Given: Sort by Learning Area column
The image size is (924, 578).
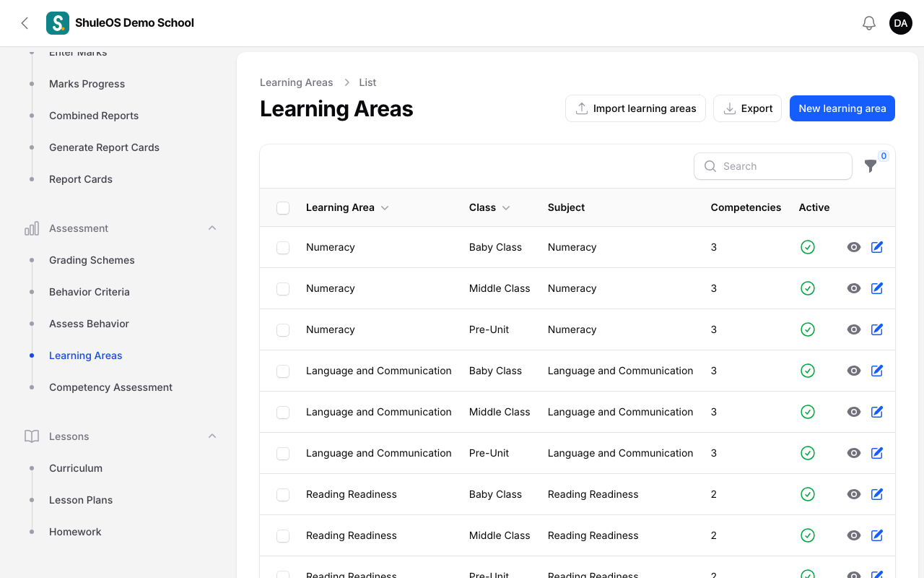Looking at the screenshot, I should (347, 207).
